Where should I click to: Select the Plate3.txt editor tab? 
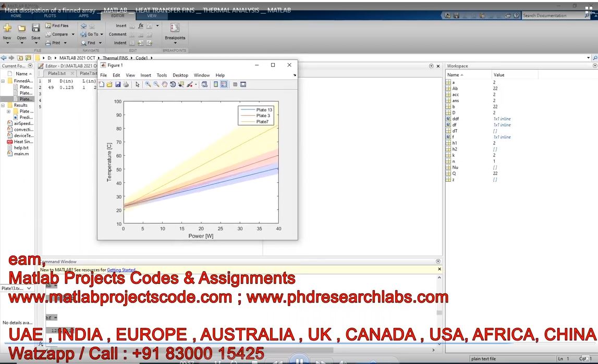click(x=57, y=73)
